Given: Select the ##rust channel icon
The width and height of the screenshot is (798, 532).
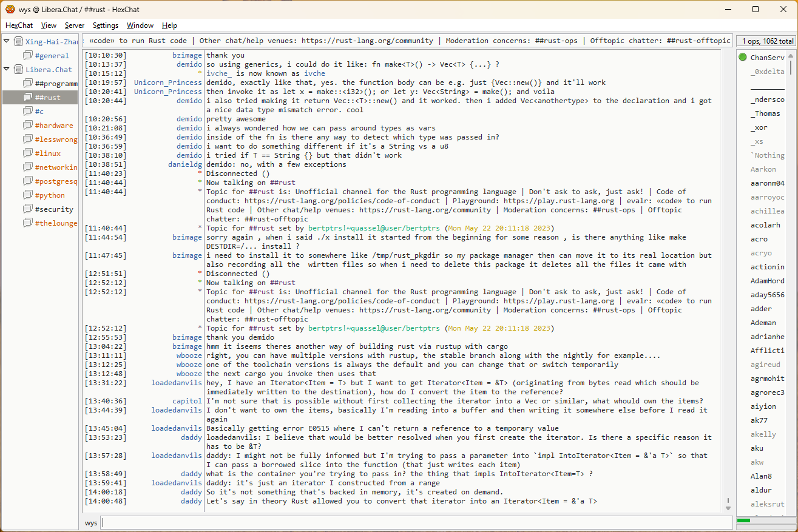Looking at the screenshot, I should (28, 97).
